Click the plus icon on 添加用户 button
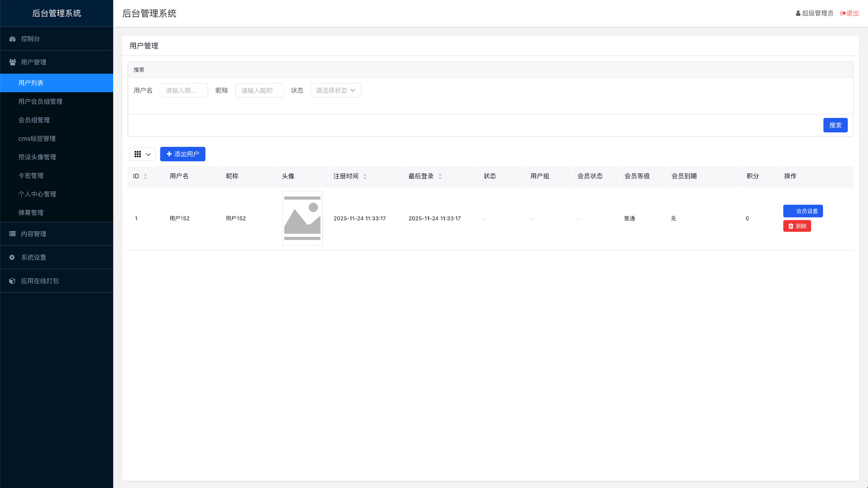Image resolution: width=868 pixels, height=488 pixels. click(169, 154)
